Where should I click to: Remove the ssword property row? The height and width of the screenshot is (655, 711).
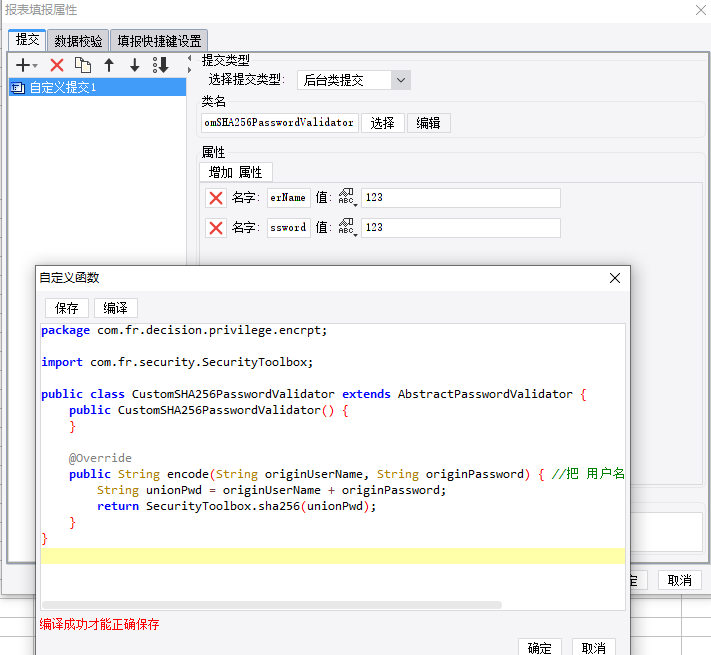point(216,228)
